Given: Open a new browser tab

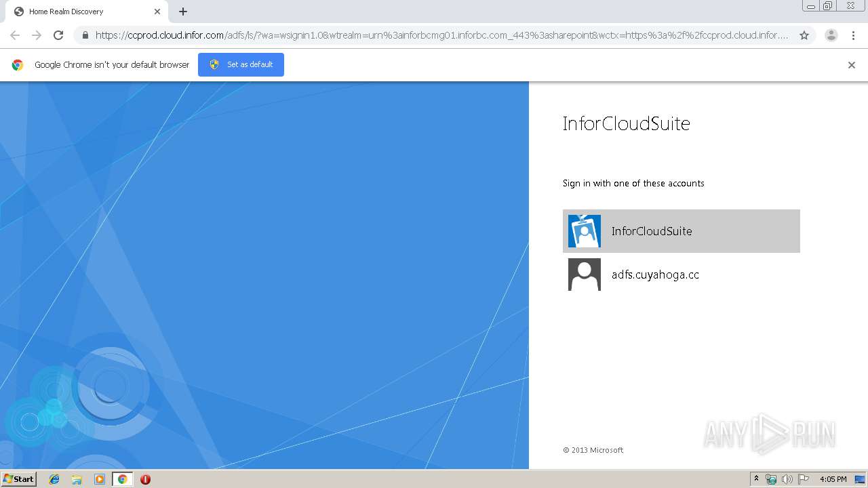Looking at the screenshot, I should click(x=183, y=12).
